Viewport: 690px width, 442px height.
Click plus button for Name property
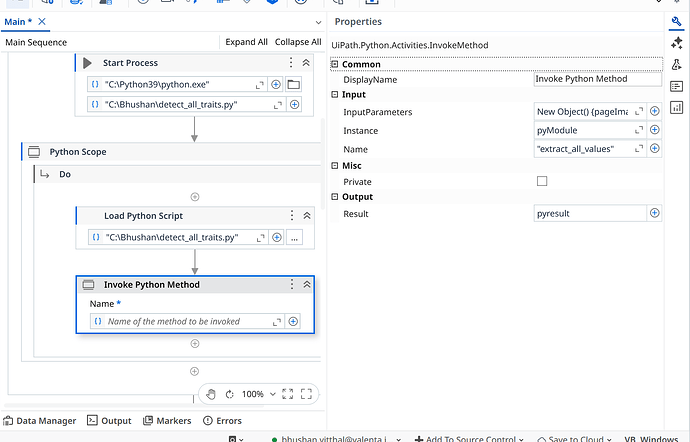point(655,148)
